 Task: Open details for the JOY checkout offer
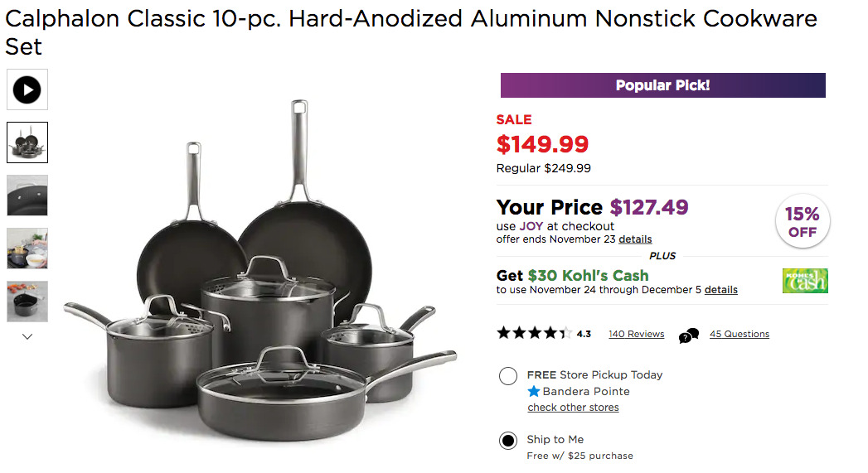(635, 239)
